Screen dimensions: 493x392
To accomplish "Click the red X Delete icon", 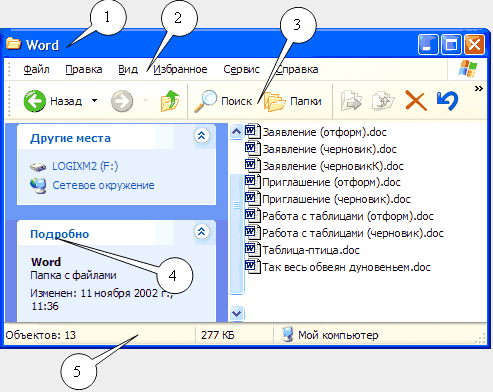I will pyautogui.click(x=416, y=101).
